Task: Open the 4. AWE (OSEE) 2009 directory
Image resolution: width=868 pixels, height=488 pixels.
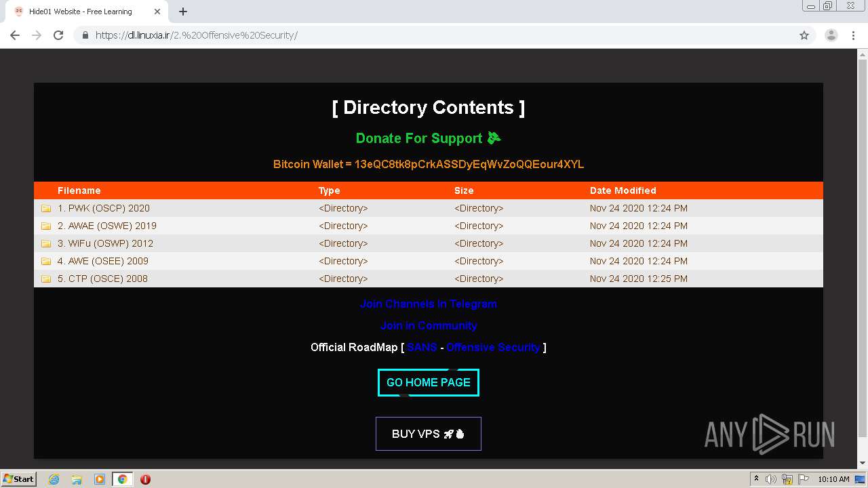Action: [x=103, y=261]
